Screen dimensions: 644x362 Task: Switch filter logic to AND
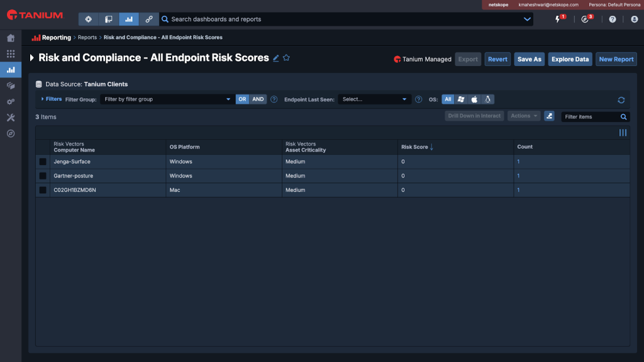(258, 99)
